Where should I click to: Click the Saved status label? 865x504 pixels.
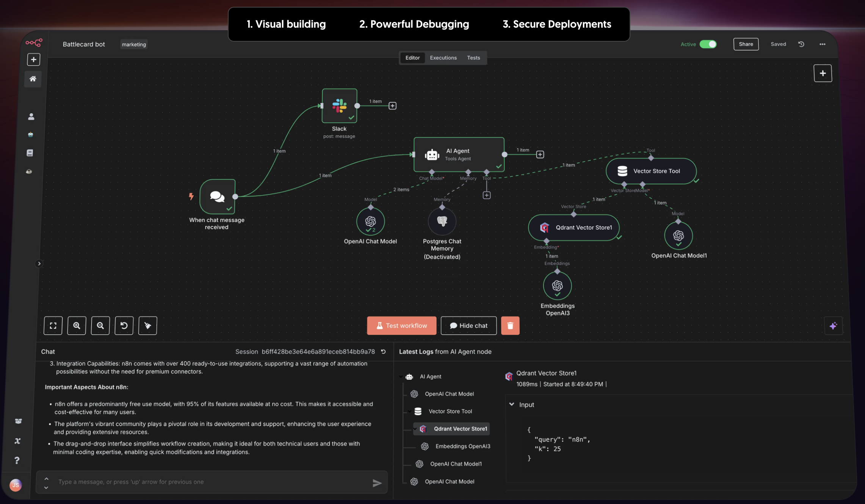click(778, 44)
